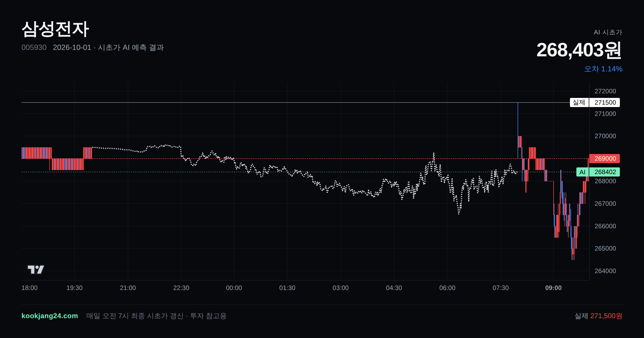Screen dimensions: 644x338
Task: Click the footer 실제 271,500원 text
Action: coord(598,316)
